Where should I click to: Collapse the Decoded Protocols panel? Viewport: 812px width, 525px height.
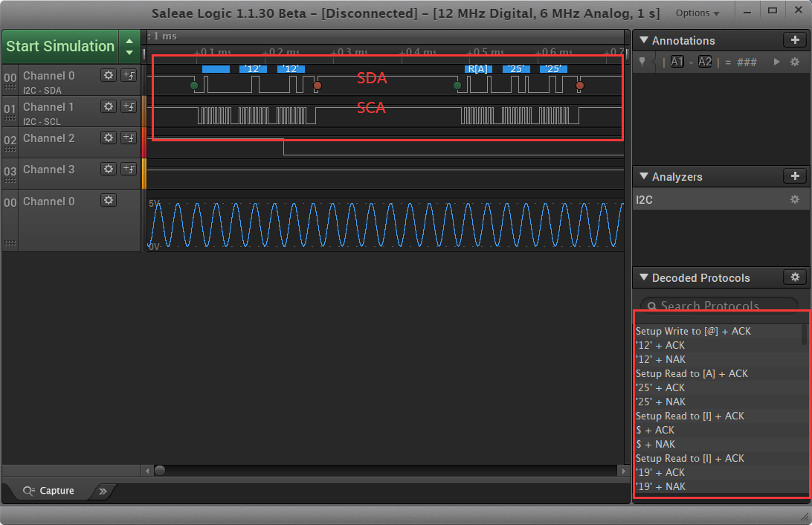[643, 277]
